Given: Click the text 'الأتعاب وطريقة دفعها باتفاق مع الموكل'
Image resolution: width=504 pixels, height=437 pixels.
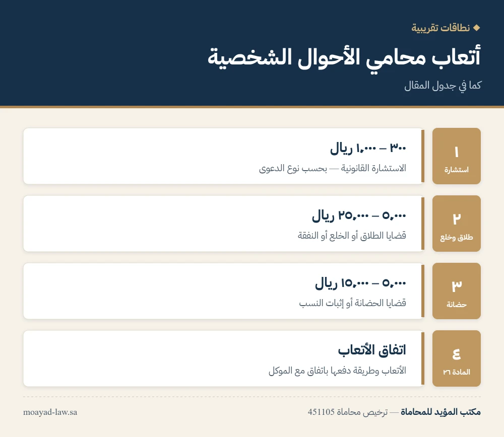Looking at the screenshot, I should pos(338,371).
